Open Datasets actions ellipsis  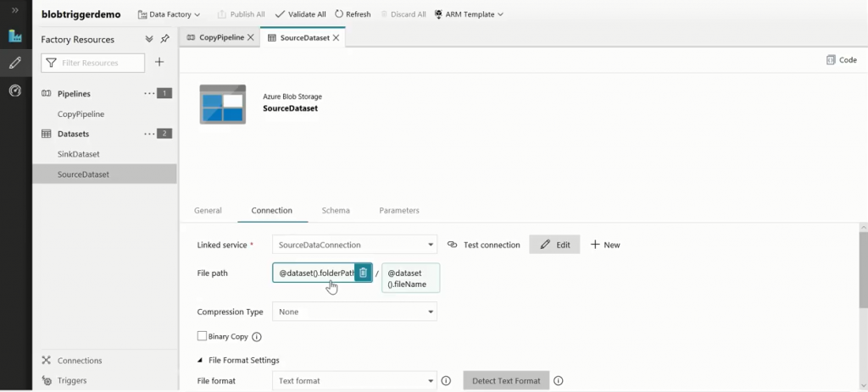click(149, 133)
